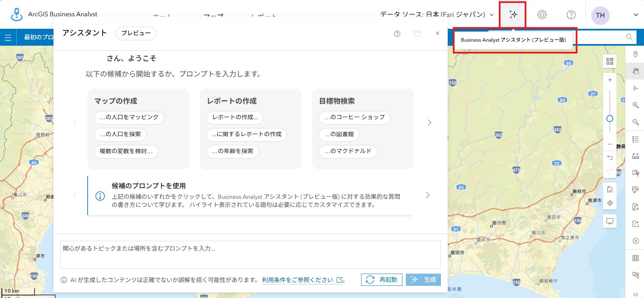Activate the pan hand tool
Screen dimensions: 644x298
[636, 71]
